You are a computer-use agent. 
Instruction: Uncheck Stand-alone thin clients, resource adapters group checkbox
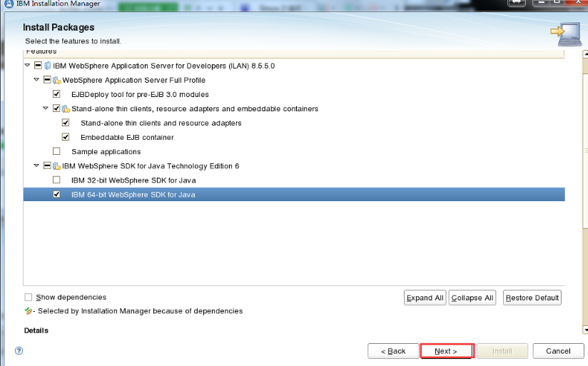[56, 108]
